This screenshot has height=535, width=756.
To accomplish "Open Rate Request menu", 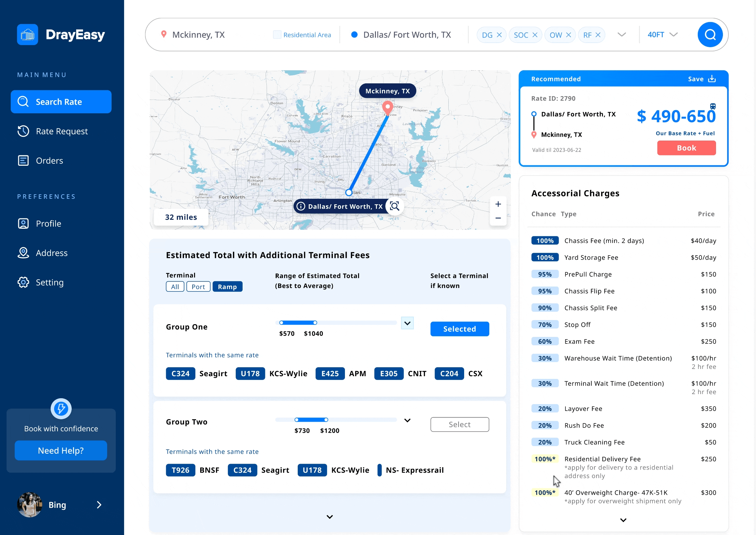I will coord(61,131).
